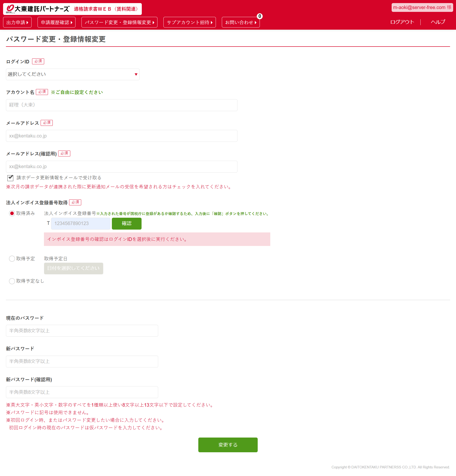Click the 新パスワード(確認用) input field

point(82,392)
